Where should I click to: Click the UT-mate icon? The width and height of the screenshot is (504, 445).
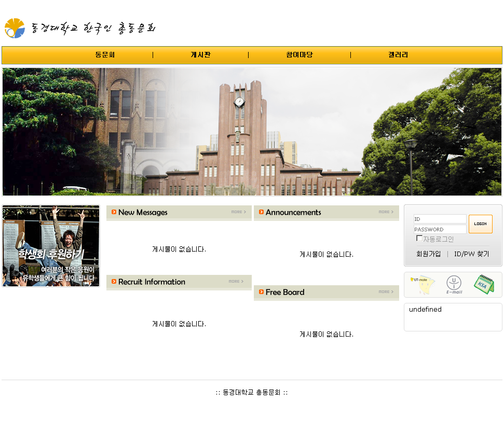tap(423, 285)
